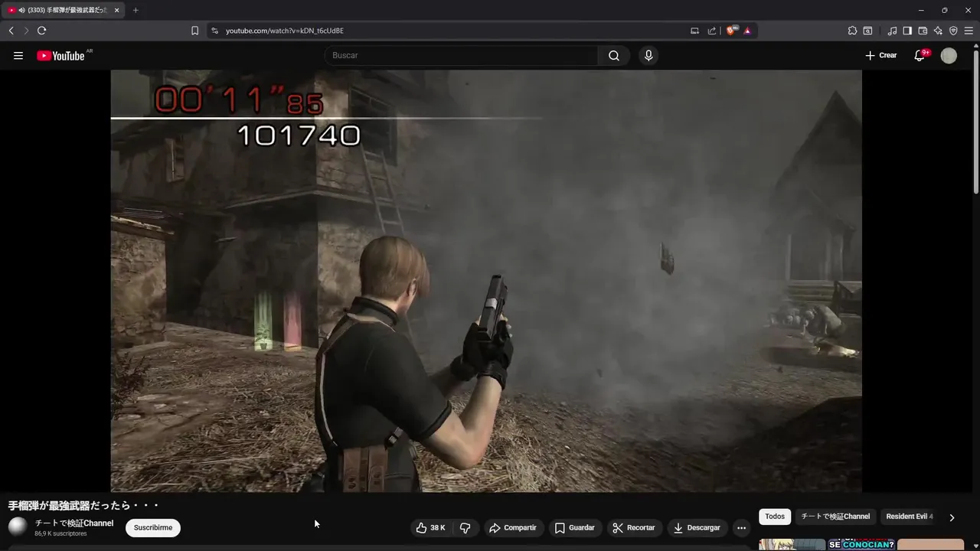This screenshot has width=980, height=551.
Task: Open the tab search icon in toolbar
Action: [x=867, y=31]
